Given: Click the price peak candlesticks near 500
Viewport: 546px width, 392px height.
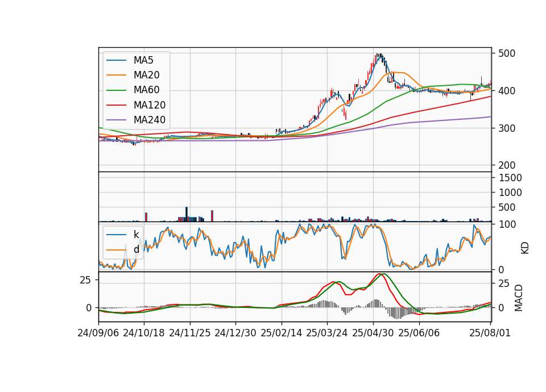Looking at the screenshot, I should [379, 57].
